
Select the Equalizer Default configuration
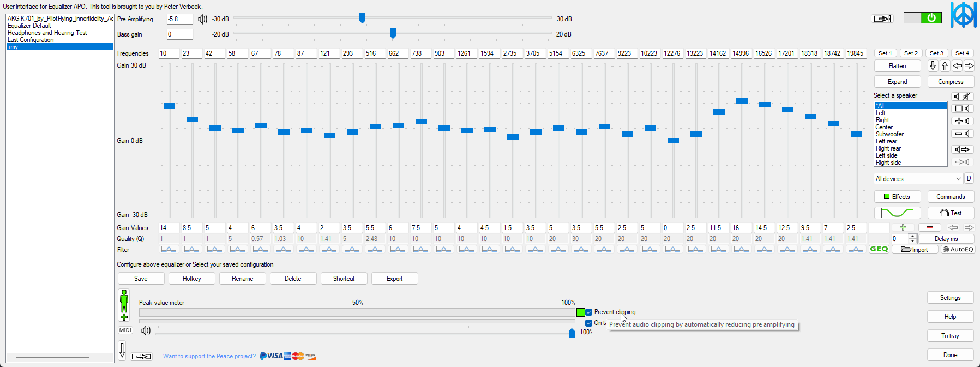click(29, 26)
